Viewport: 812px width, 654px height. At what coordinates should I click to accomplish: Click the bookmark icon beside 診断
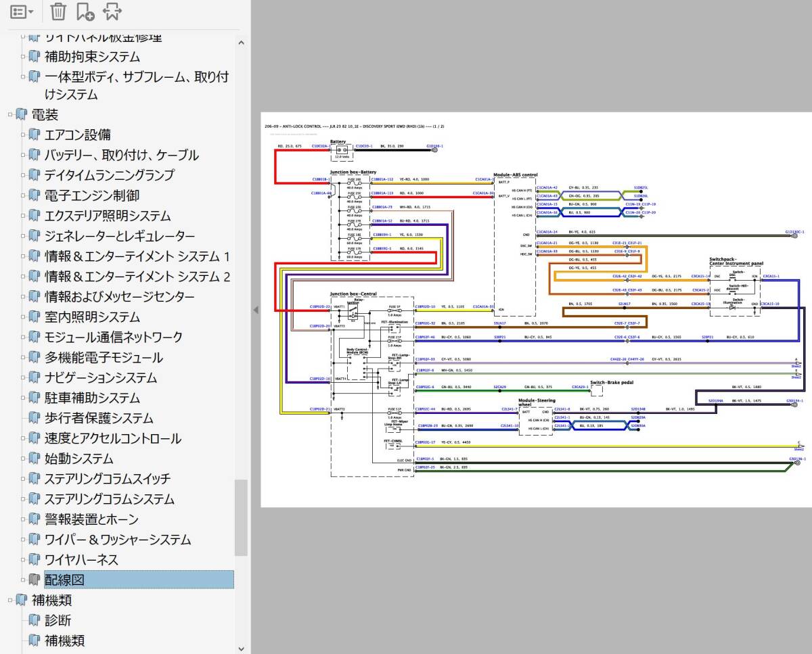click(35, 620)
